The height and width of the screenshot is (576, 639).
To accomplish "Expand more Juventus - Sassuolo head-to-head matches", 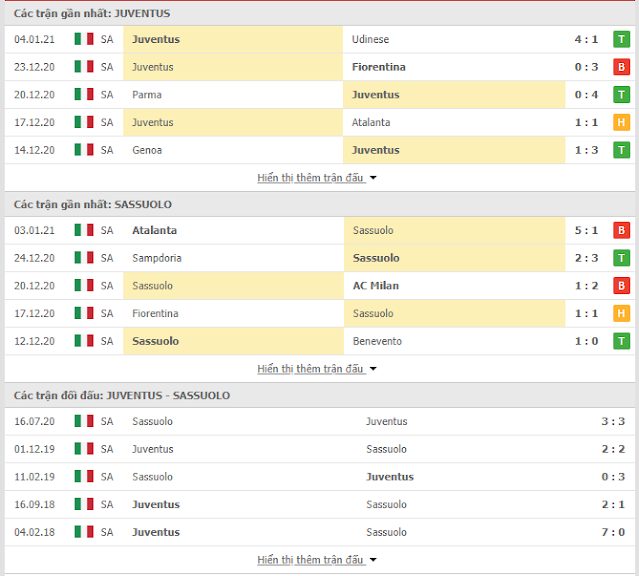I will 316,560.
